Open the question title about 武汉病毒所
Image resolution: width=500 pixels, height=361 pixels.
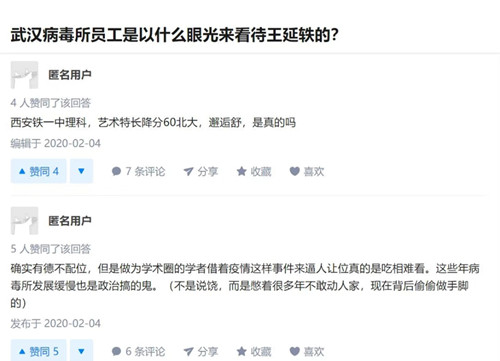pyautogui.click(x=175, y=35)
